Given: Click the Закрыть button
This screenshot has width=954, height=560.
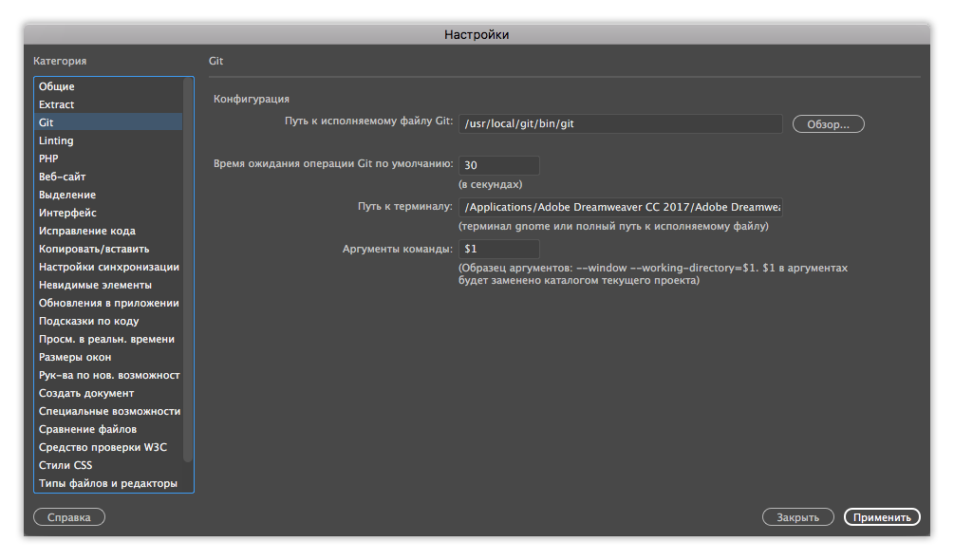Looking at the screenshot, I should pyautogui.click(x=797, y=516).
